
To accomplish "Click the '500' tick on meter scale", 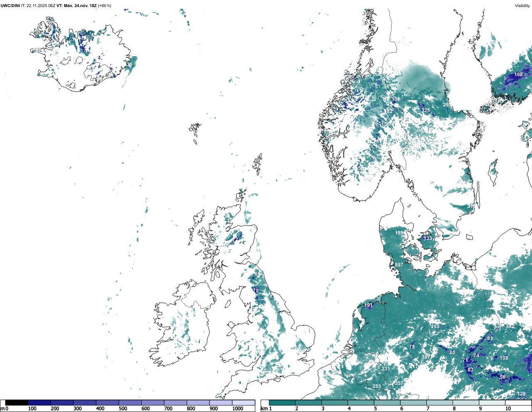I will 123,409.
